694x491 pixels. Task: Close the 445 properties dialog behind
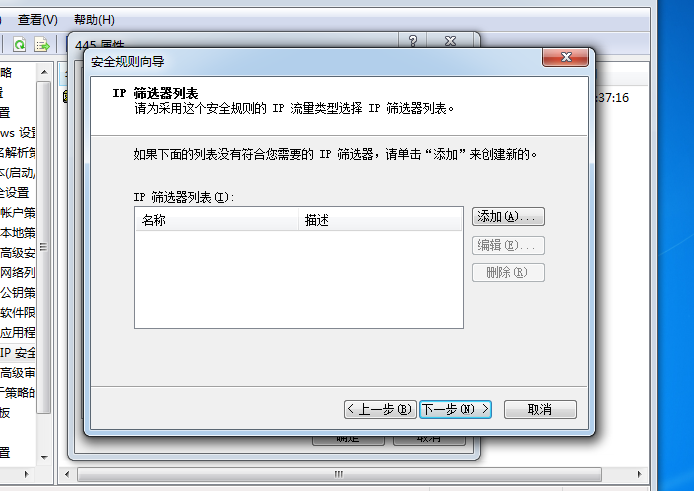450,41
